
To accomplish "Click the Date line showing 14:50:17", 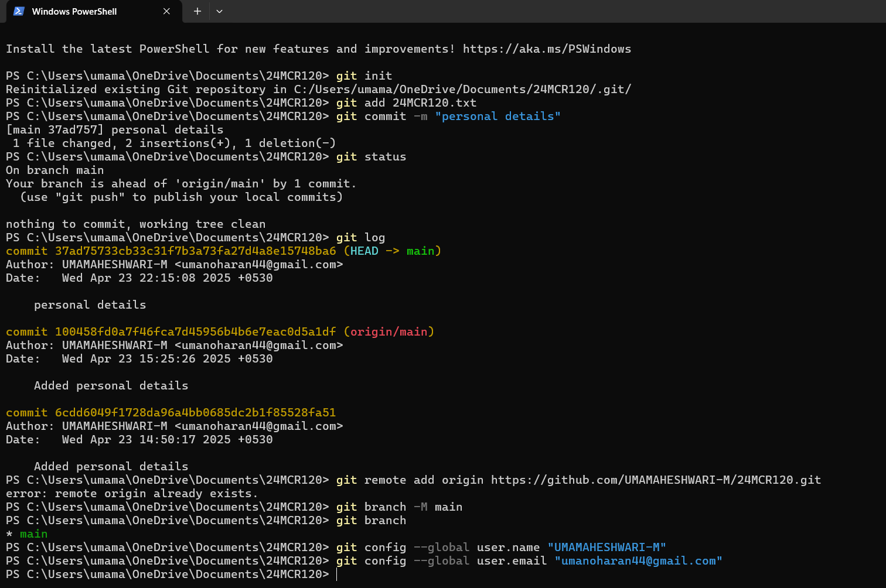I will (139, 439).
